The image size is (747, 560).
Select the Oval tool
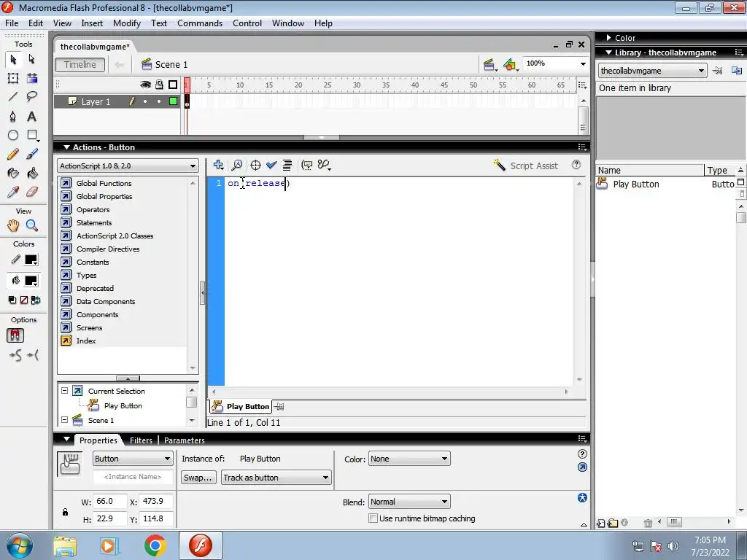tap(13, 135)
